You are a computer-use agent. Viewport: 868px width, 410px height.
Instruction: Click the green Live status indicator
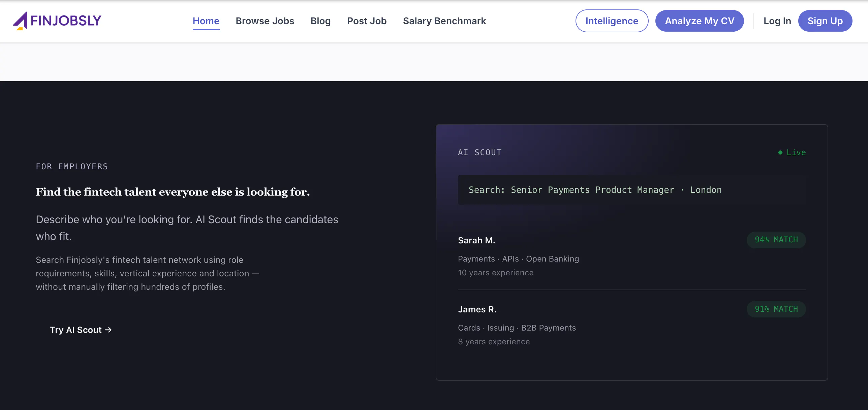pos(792,152)
